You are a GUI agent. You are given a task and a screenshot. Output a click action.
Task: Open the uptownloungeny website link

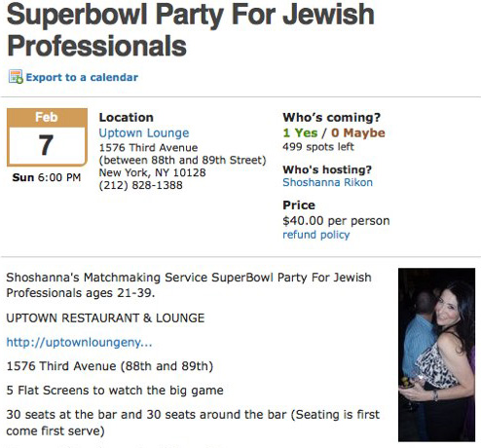click(x=79, y=342)
